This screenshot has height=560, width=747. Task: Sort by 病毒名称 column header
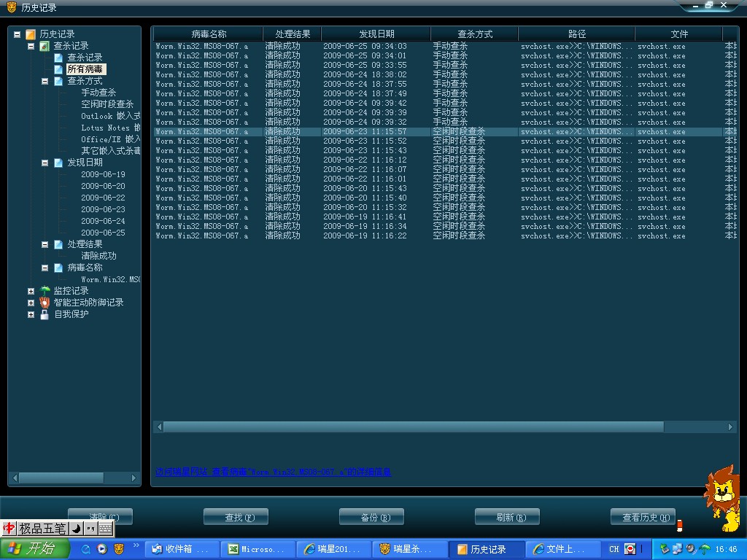point(208,34)
